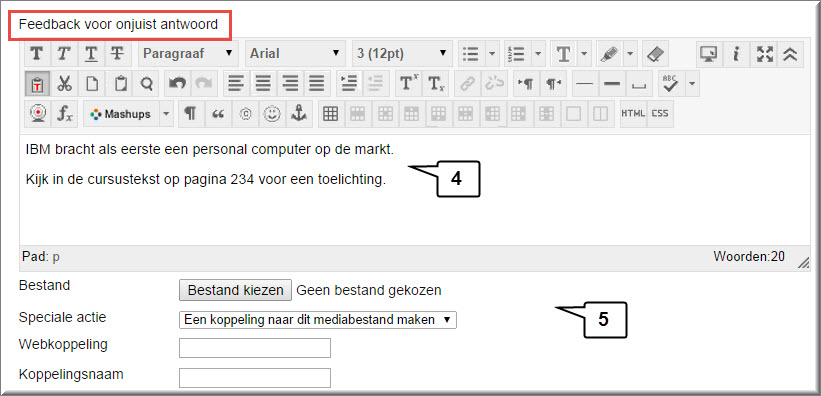Set right-to-left text direction
The image size is (821, 396).
(553, 84)
